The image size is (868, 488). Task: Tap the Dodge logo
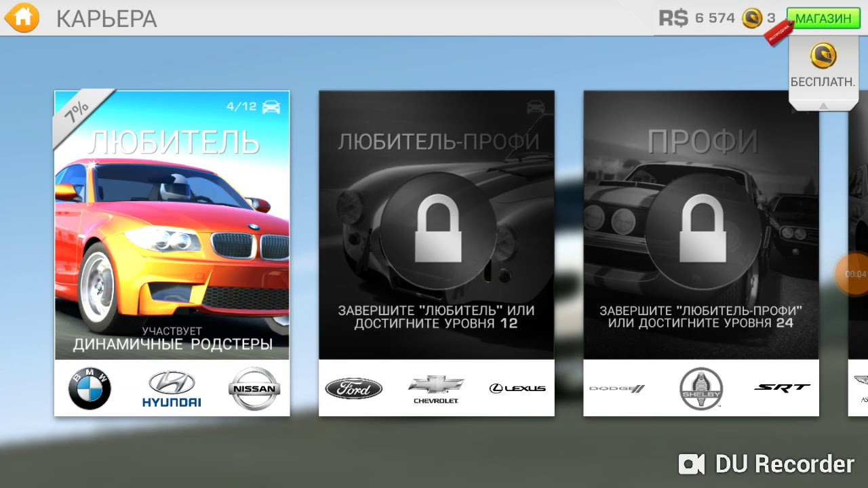[617, 388]
